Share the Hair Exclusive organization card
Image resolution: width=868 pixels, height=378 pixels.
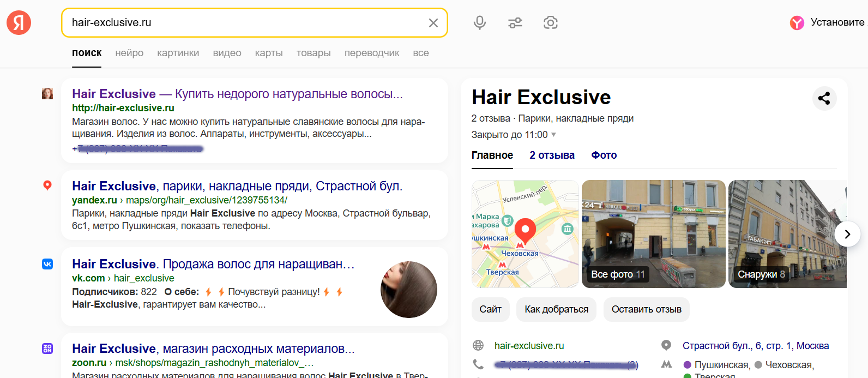[x=824, y=98]
